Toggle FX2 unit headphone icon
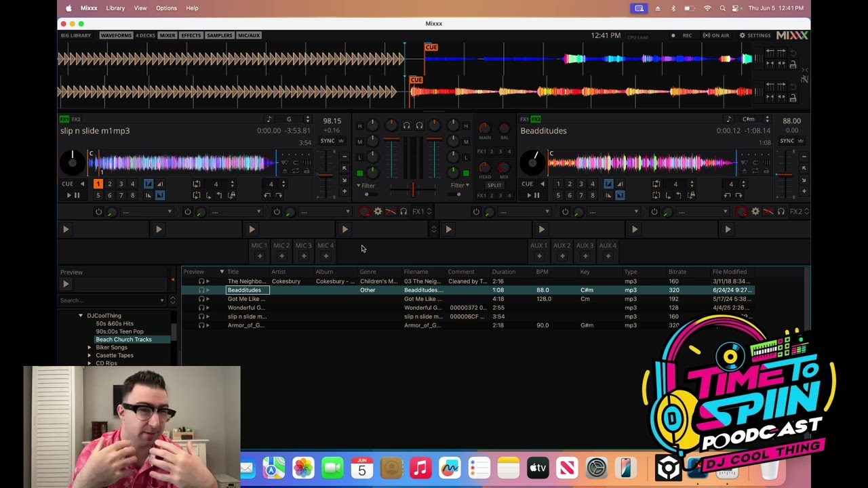 click(x=781, y=211)
